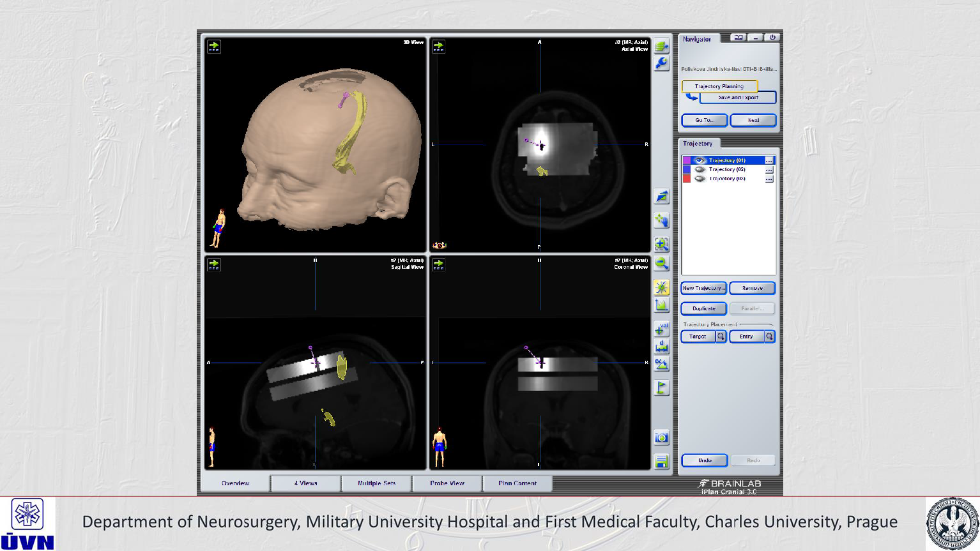Open the wrench options icon
980x551 pixels.
(661, 63)
